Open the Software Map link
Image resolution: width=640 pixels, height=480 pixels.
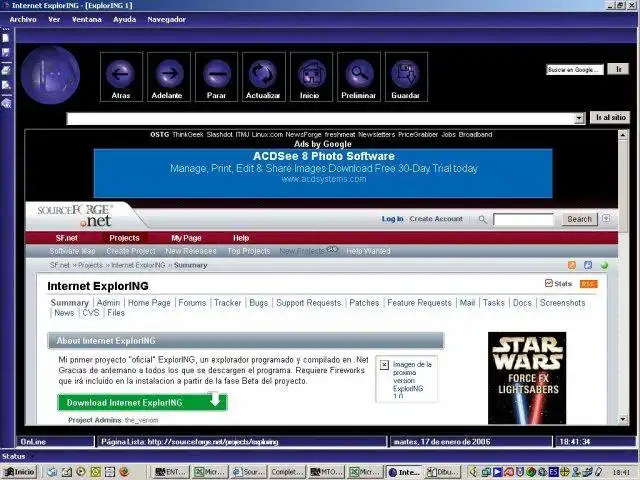click(x=72, y=251)
